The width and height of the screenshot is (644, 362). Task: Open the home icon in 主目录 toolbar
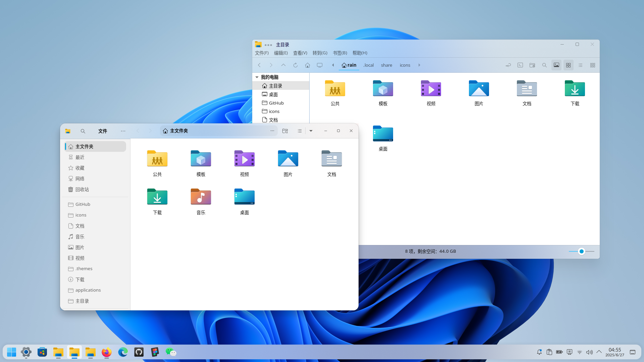pyautogui.click(x=308, y=65)
